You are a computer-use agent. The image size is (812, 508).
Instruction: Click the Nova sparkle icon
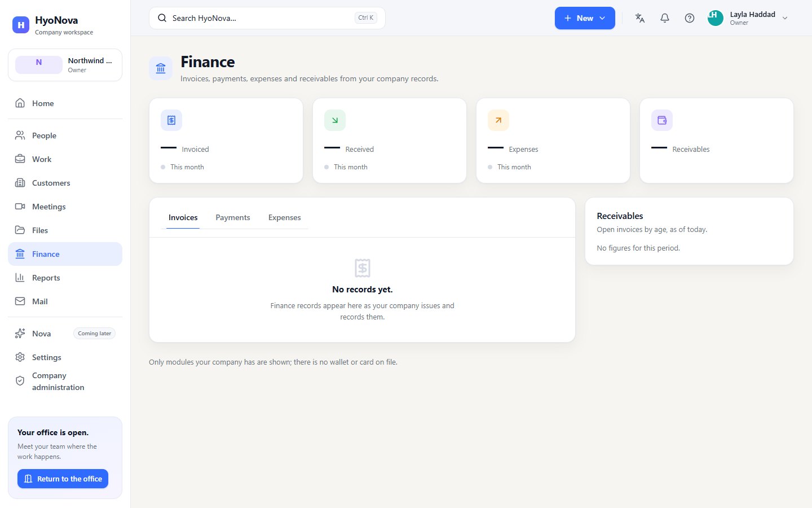coord(20,334)
